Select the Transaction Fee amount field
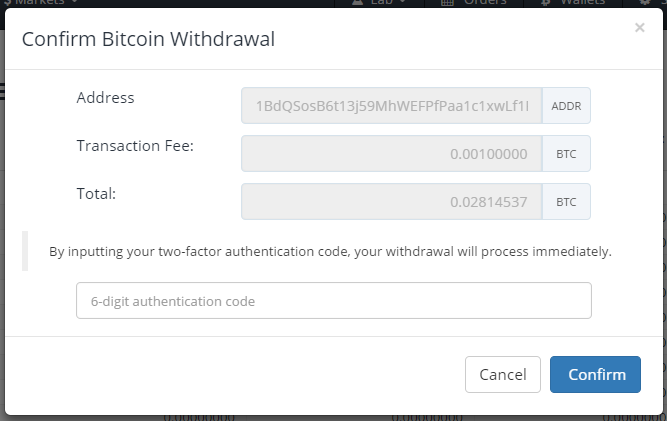The height and width of the screenshot is (421, 667). (x=391, y=154)
